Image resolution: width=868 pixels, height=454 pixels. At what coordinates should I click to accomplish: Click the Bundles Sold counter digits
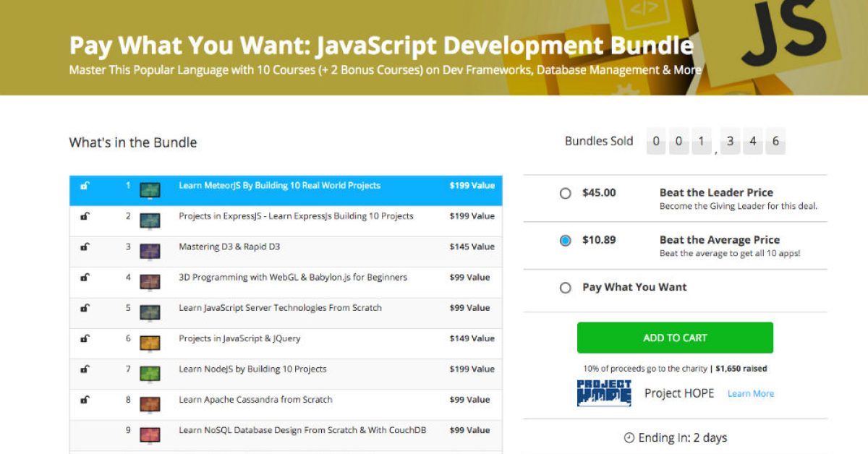click(715, 142)
